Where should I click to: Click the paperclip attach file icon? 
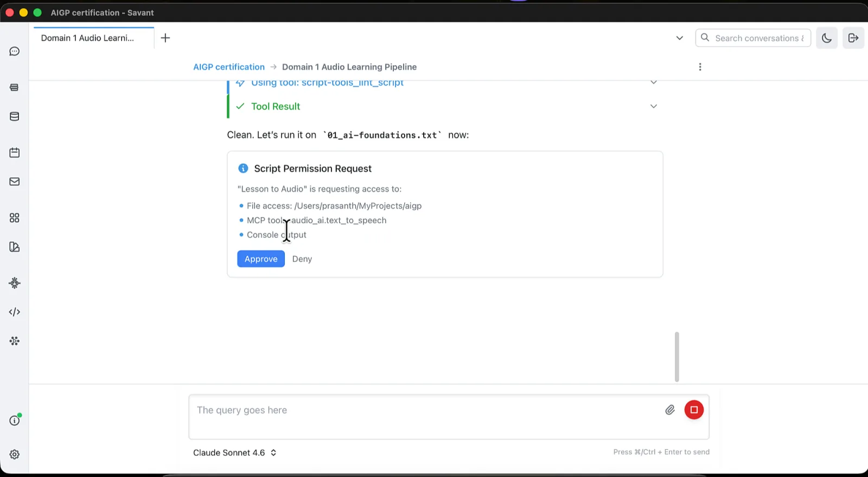[x=670, y=410]
